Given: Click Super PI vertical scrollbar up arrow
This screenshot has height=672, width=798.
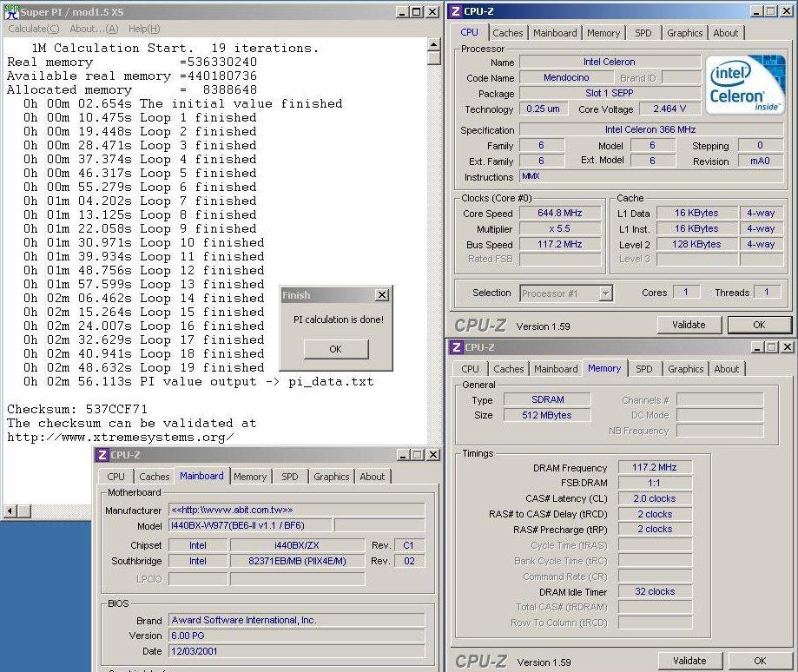Looking at the screenshot, I should pyautogui.click(x=434, y=44).
